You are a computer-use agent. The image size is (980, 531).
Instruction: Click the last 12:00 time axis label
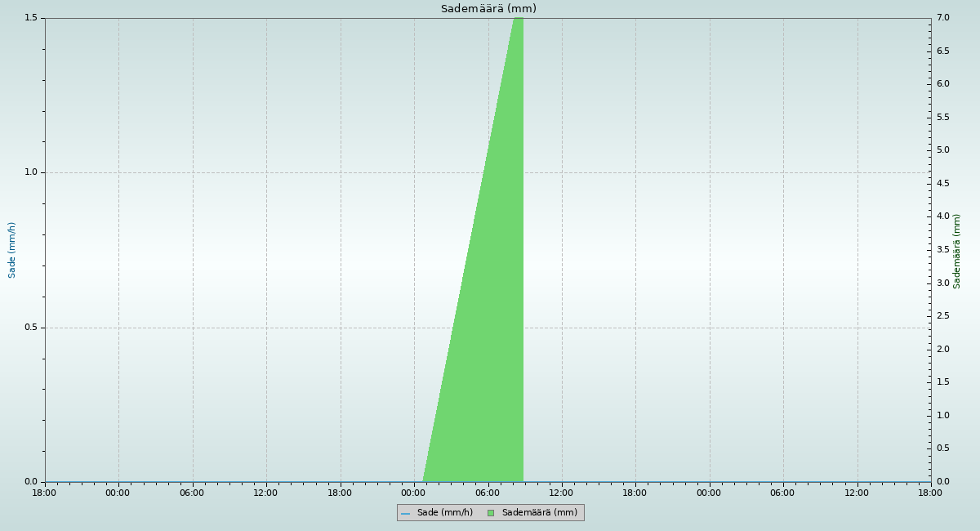pos(857,493)
